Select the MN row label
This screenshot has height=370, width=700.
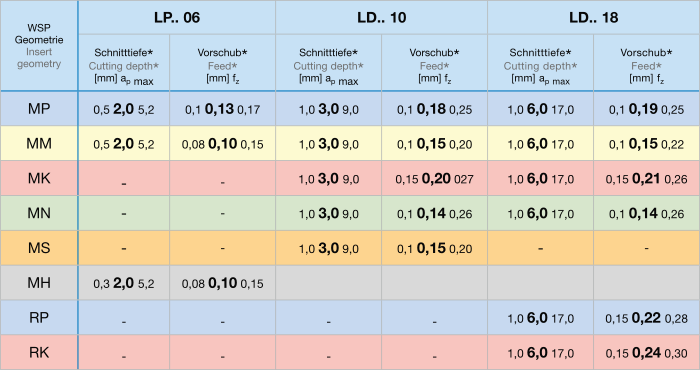tap(39, 213)
